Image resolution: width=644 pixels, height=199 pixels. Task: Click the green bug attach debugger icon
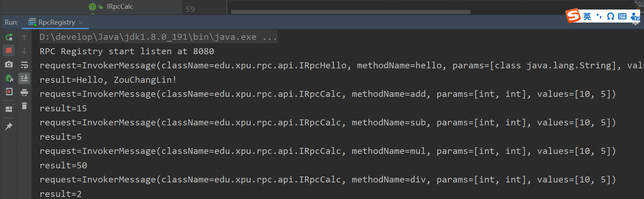click(9, 78)
